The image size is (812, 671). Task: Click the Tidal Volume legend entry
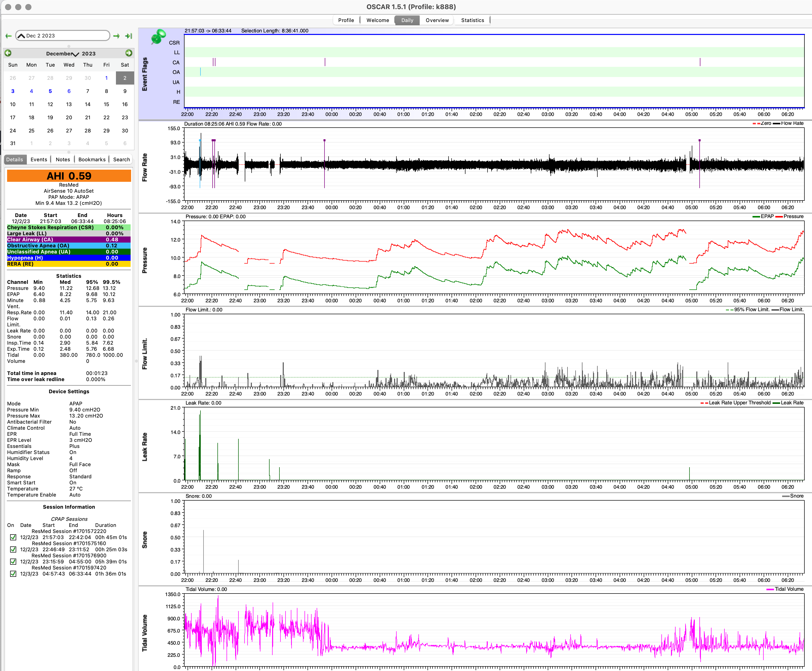click(785, 589)
